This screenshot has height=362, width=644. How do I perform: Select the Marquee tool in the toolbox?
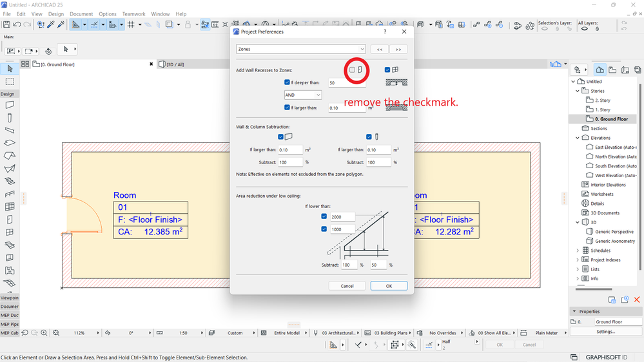[10, 82]
